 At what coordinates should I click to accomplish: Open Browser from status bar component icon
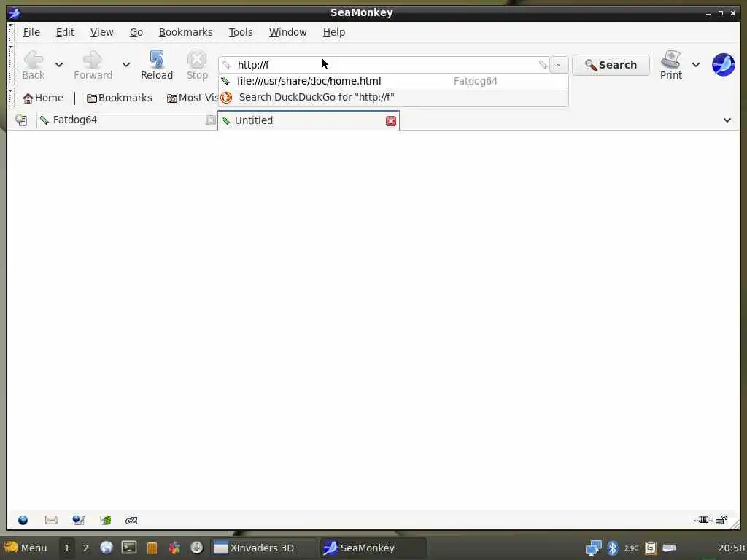tap(23, 520)
